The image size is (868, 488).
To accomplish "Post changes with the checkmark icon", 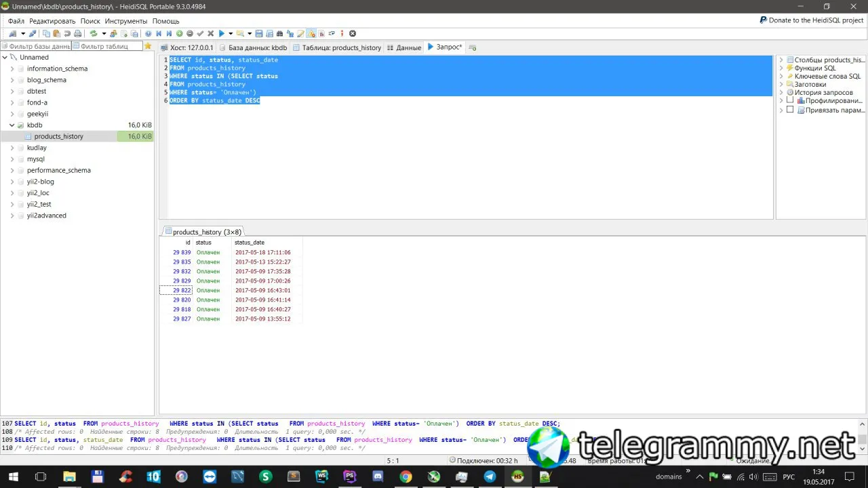I will 200,33.
